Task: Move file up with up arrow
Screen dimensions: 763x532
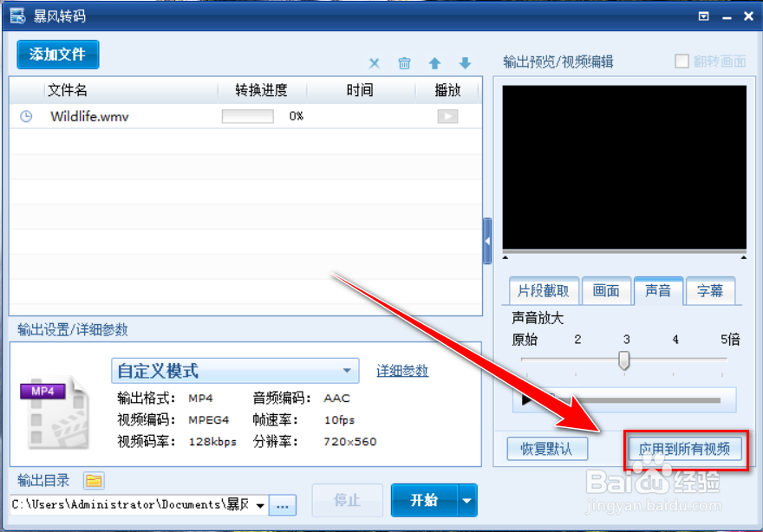Action: [434, 63]
